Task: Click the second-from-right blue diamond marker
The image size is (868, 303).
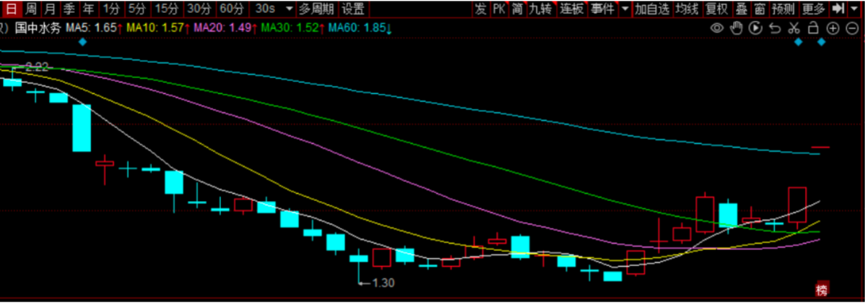Action: coord(798,42)
